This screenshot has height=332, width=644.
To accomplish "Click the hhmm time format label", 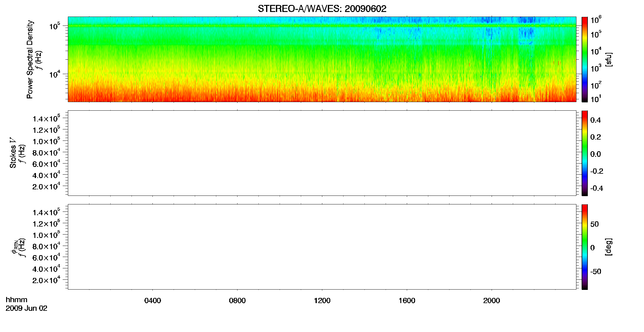I will pyautogui.click(x=17, y=300).
